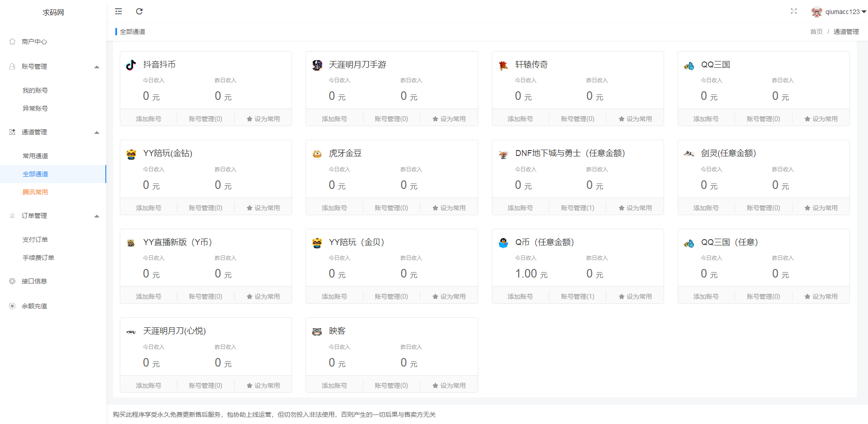Screen dimensions: 868x424
Task: Click 账号管理(1) for DNF地下城与勇士
Action: [578, 208]
